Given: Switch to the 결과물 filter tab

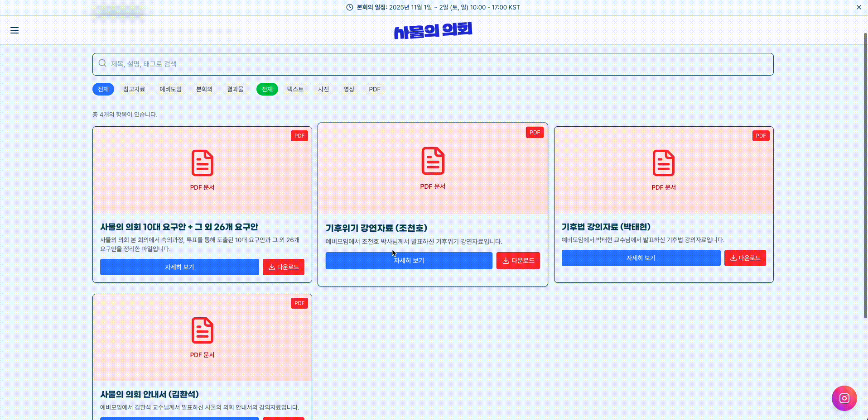Looking at the screenshot, I should click(x=235, y=89).
